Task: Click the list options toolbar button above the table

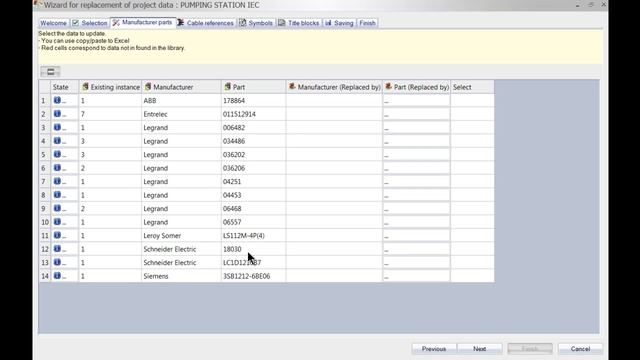Action: click(51, 72)
